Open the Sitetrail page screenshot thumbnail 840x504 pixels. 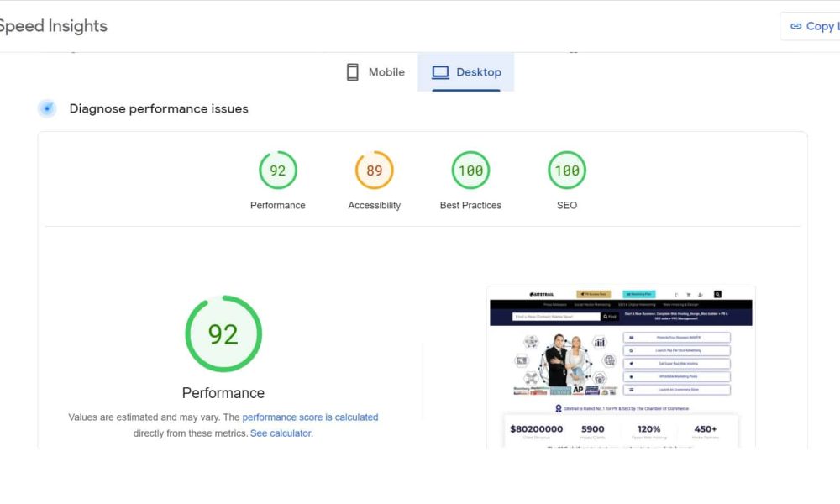[621, 366]
